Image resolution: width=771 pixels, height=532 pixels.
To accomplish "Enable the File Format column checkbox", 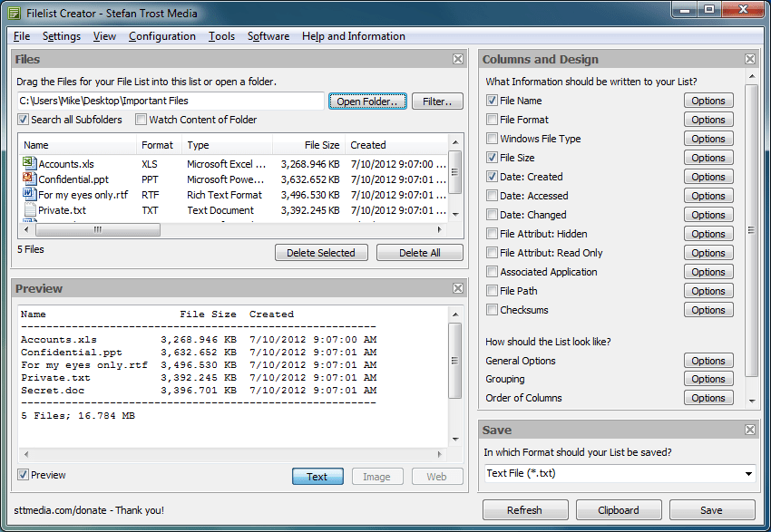I will pyautogui.click(x=492, y=120).
